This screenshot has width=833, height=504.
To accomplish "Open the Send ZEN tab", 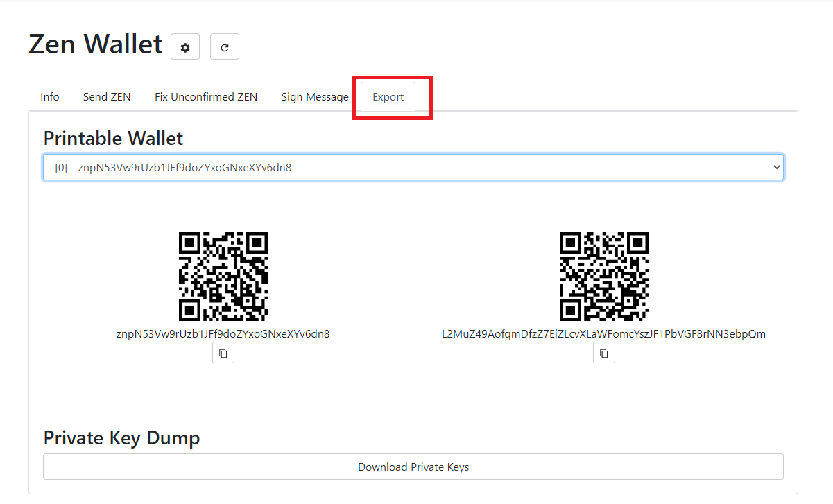I will 107,97.
